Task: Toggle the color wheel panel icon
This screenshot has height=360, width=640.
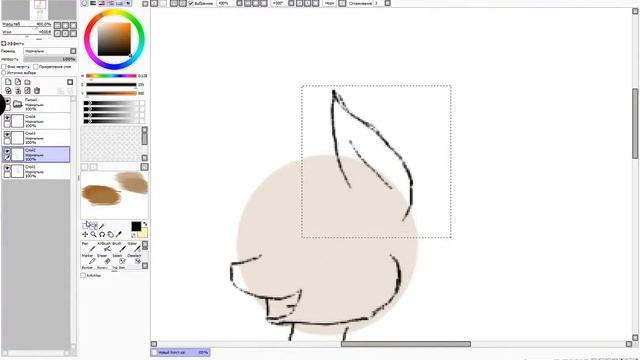Action: (84, 3)
